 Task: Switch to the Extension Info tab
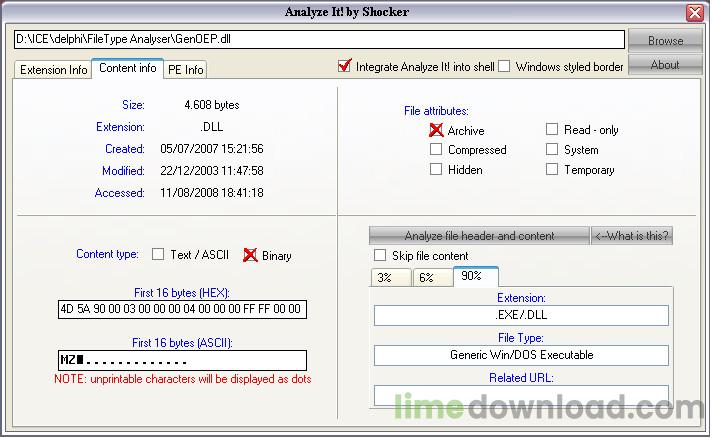click(x=53, y=70)
